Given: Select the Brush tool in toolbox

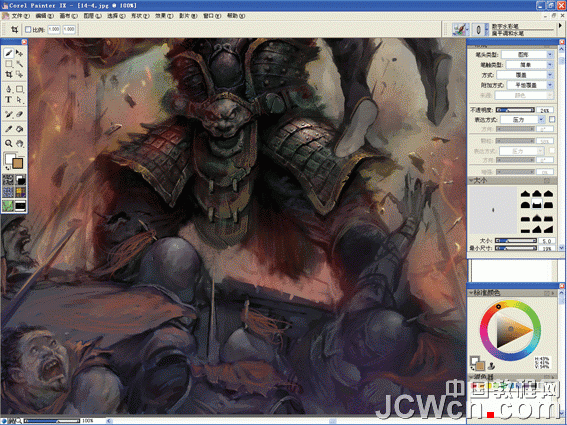Looking at the screenshot, I should pyautogui.click(x=9, y=53).
